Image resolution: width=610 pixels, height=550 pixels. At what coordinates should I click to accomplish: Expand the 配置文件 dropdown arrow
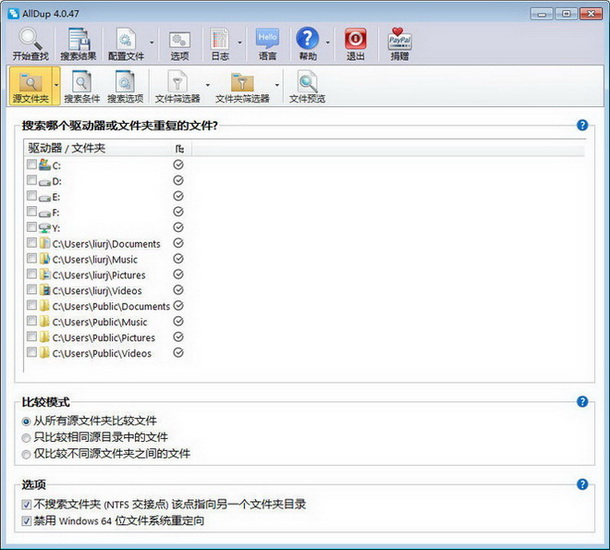click(x=152, y=42)
